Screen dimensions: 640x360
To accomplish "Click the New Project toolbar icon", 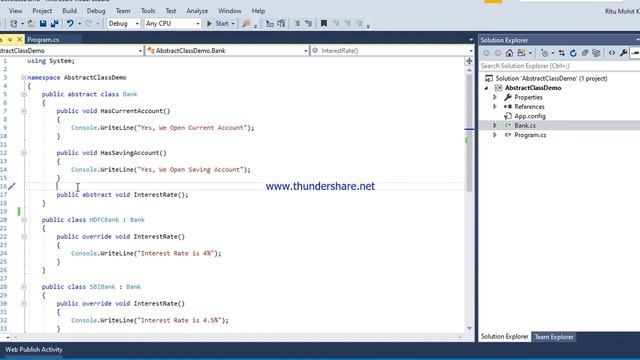I will 13,24.
